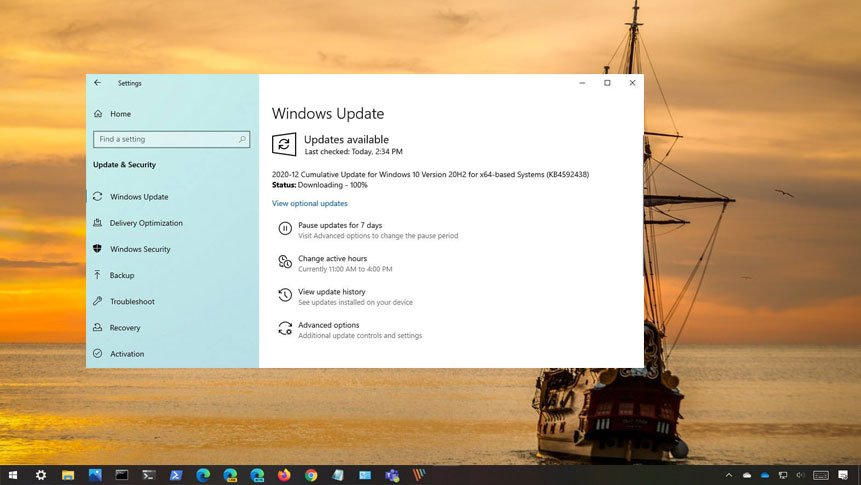The width and height of the screenshot is (861, 485).
Task: Click the magnifier icon in search box
Action: point(242,140)
